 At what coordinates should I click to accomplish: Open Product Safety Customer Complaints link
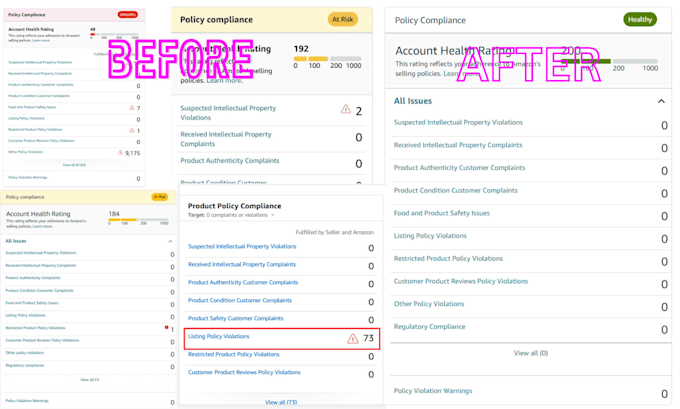235,318
